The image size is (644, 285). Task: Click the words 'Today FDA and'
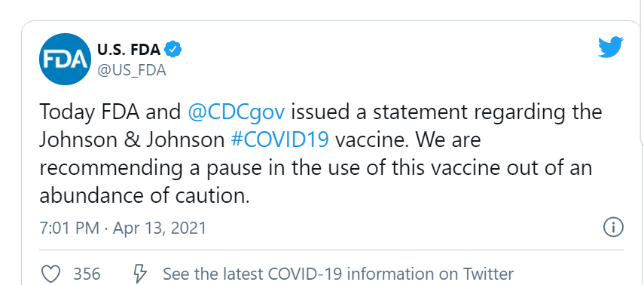110,112
